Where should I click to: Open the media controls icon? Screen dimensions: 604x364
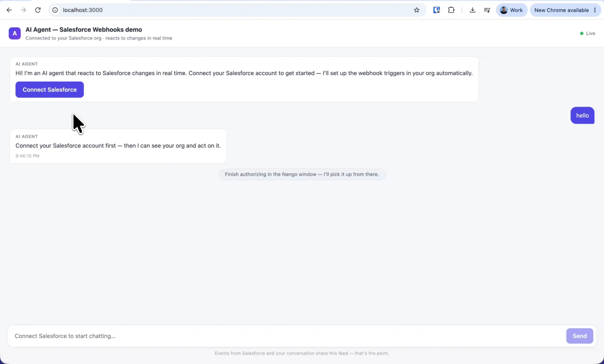487,10
